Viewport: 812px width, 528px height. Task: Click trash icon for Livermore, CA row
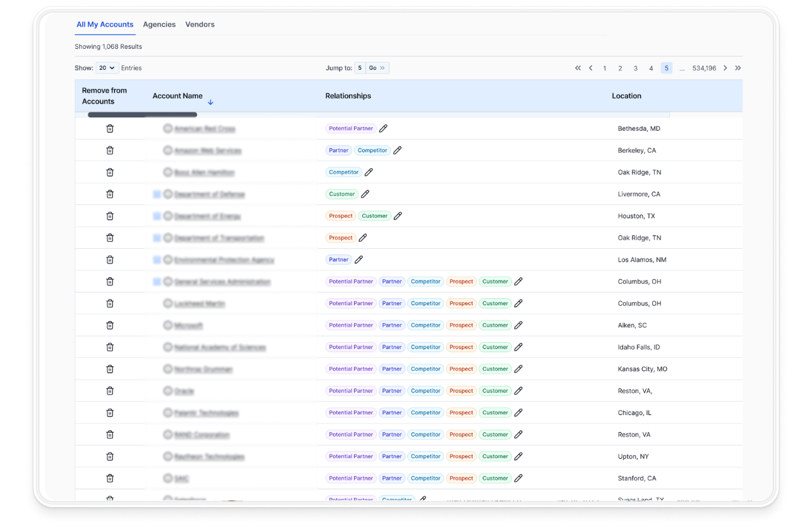pyautogui.click(x=110, y=194)
